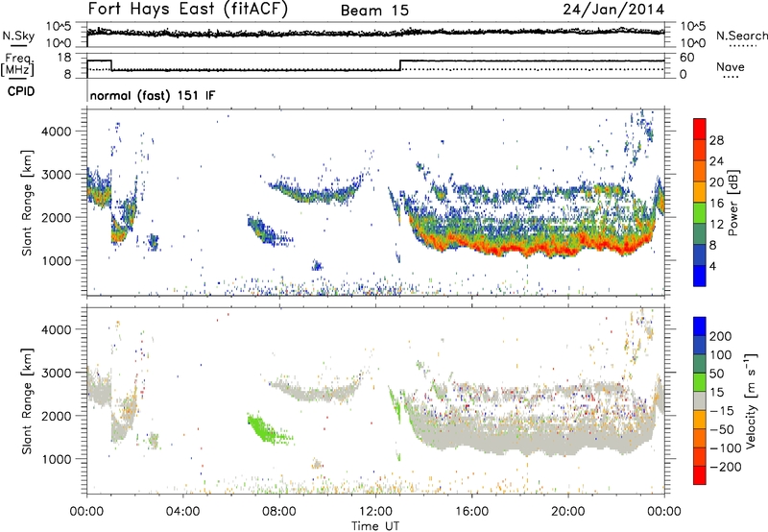The width and height of the screenshot is (768, 532).
Task: Select the "CPID" row label
Action: (x=21, y=91)
